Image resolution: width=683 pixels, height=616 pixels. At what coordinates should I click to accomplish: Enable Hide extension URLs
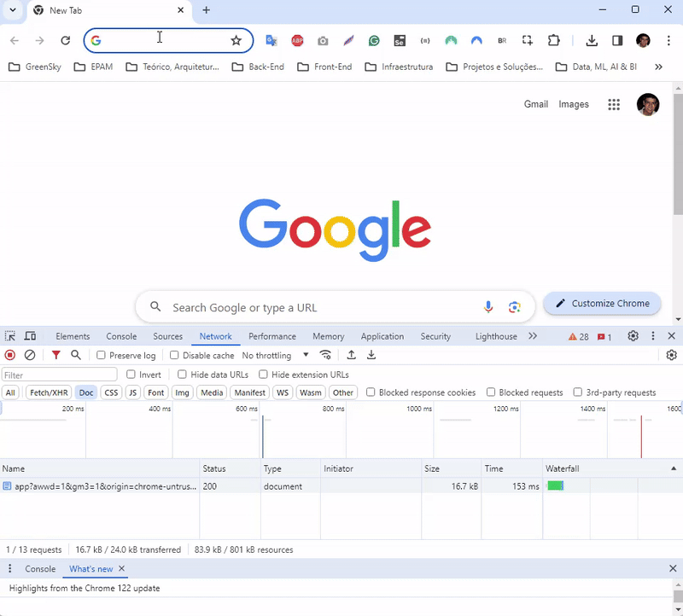click(263, 375)
